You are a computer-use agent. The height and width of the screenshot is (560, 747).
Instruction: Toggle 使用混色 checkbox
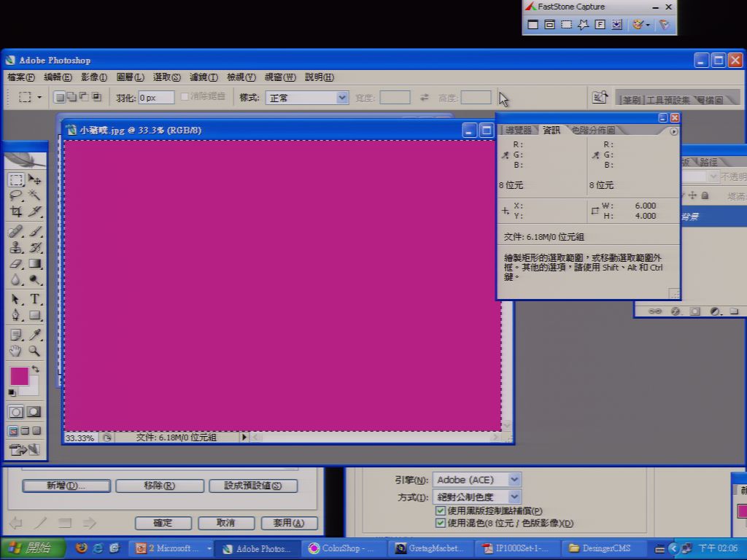tap(441, 523)
